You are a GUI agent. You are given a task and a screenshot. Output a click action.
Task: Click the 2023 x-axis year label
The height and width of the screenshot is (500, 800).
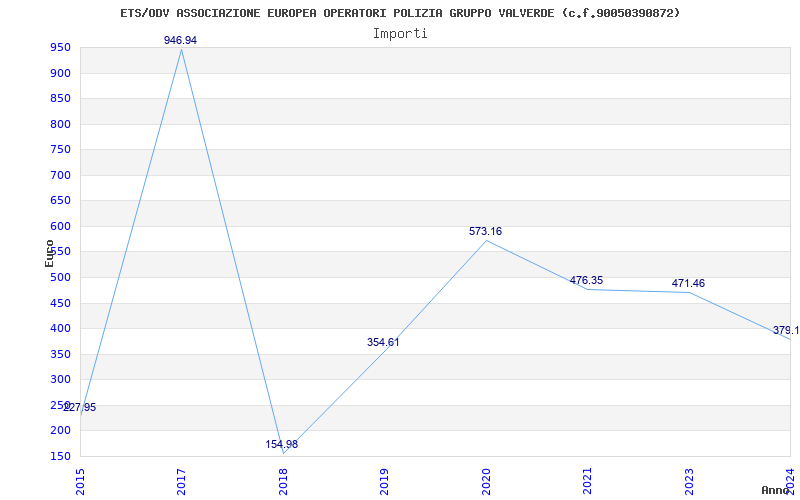(x=689, y=482)
